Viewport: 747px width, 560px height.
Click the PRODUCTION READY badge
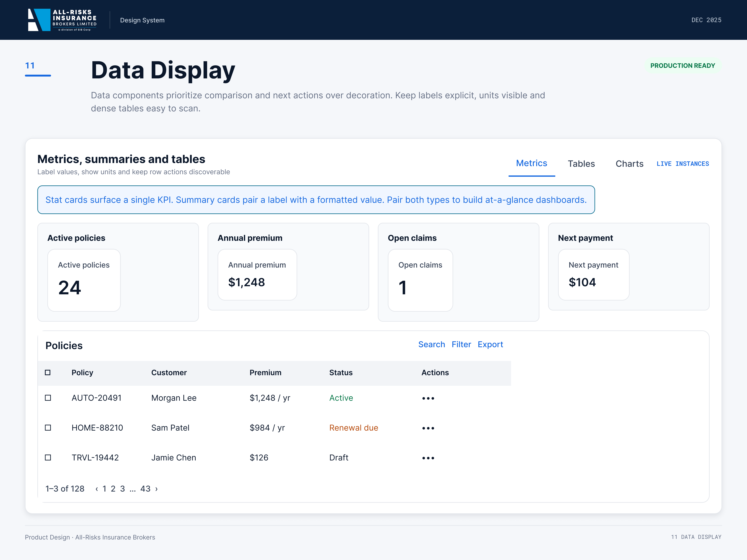[x=683, y=65]
